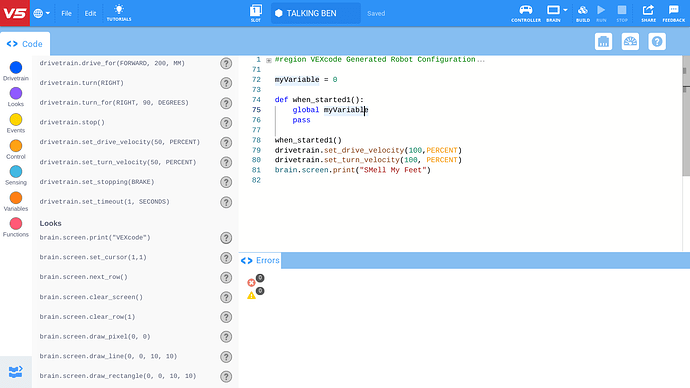The width and height of the screenshot is (690, 388).
Task: Select drivetrain.set_stopping(BRAKE) command
Action: coord(97,182)
